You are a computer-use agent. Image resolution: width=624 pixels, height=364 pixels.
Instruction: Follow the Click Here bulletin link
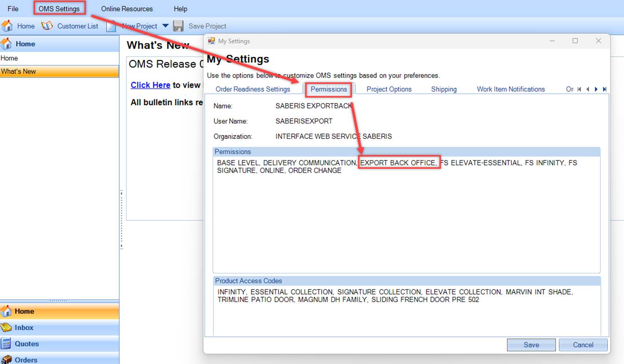[x=150, y=85]
